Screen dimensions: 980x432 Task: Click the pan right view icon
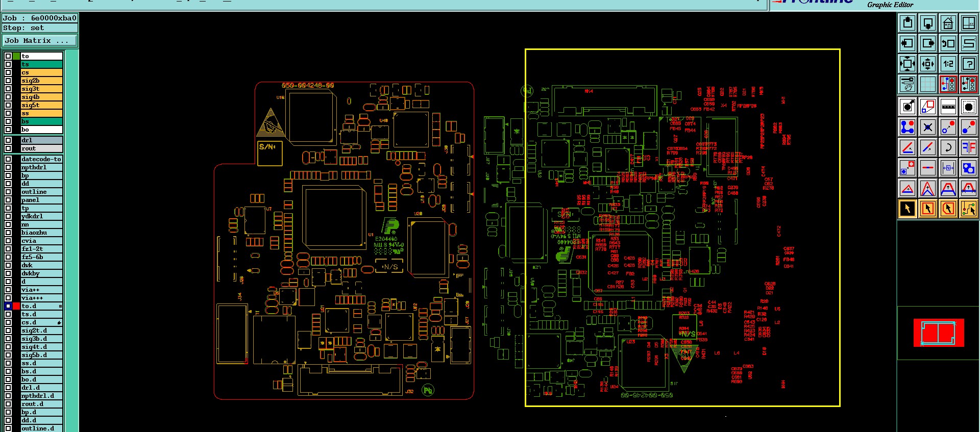click(x=928, y=43)
